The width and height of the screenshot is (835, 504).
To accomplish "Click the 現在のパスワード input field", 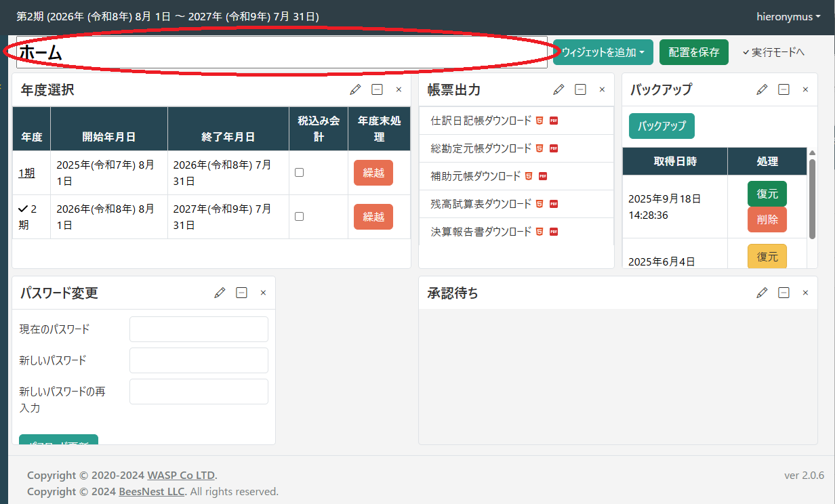I will (x=199, y=329).
